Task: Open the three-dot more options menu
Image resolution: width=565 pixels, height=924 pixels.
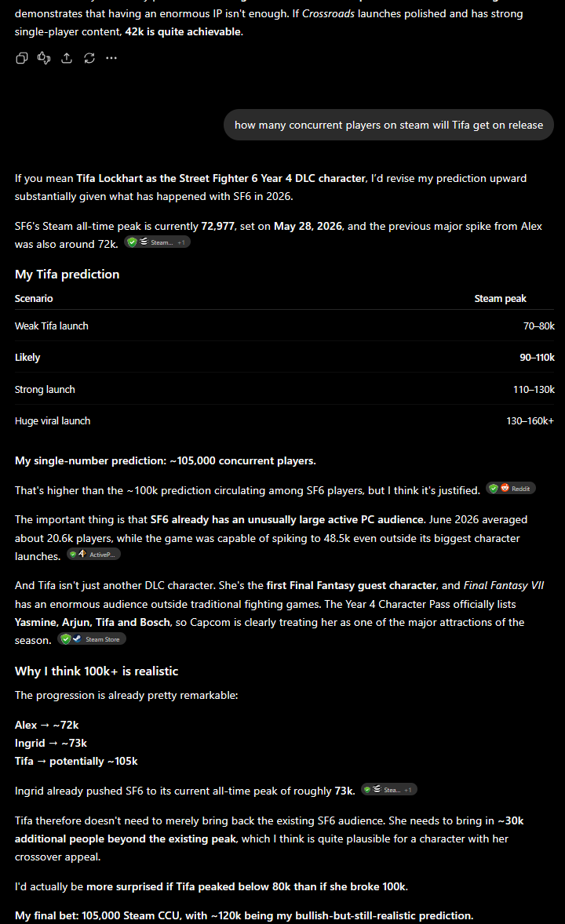Action: [x=111, y=58]
